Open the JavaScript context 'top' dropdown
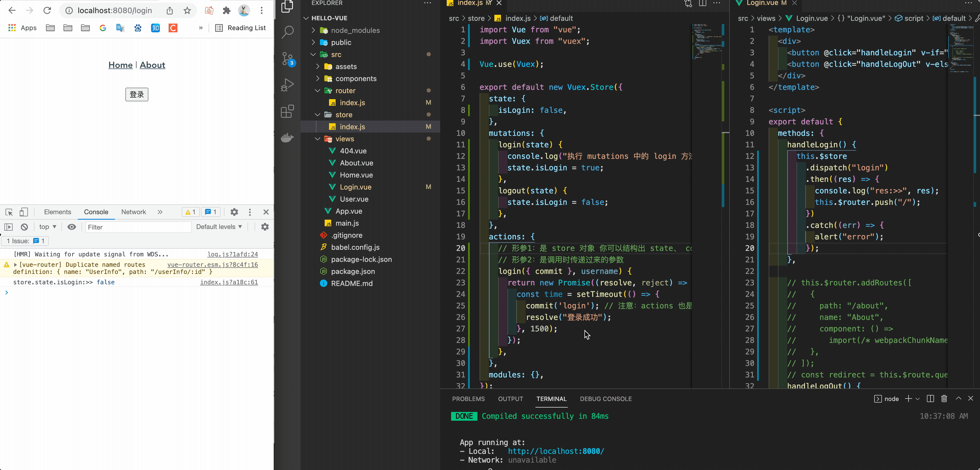The width and height of the screenshot is (980, 470). pyautogui.click(x=48, y=227)
